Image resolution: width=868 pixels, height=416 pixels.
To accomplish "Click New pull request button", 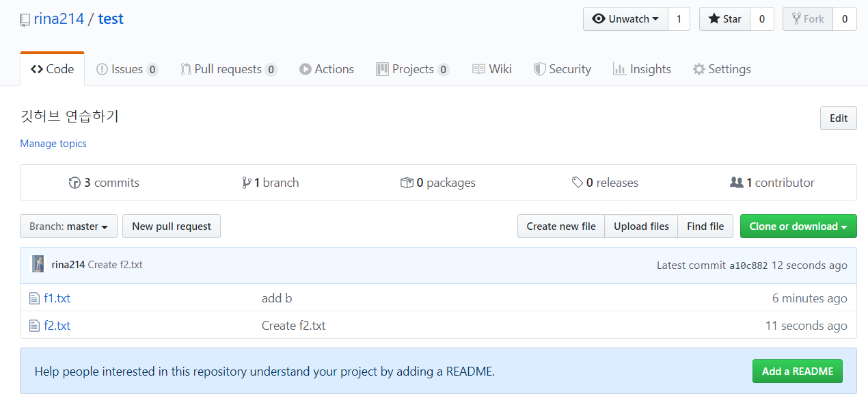I will 172,226.
